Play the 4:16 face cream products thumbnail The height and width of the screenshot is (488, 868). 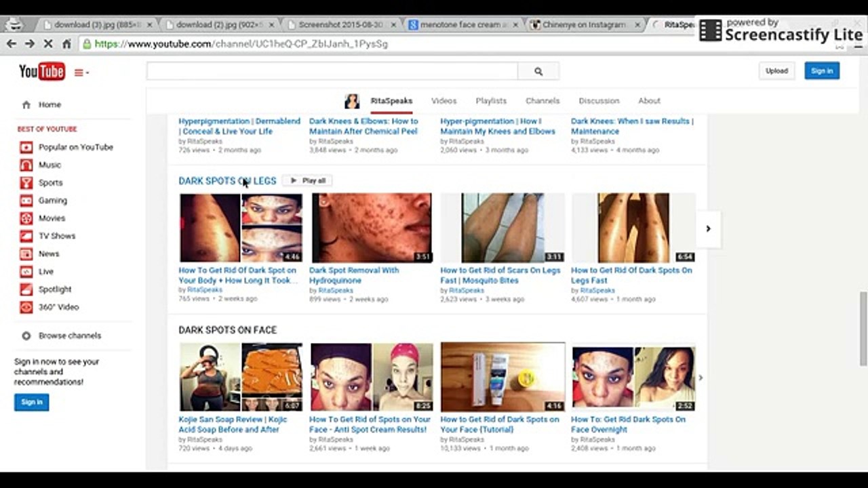pyautogui.click(x=502, y=377)
